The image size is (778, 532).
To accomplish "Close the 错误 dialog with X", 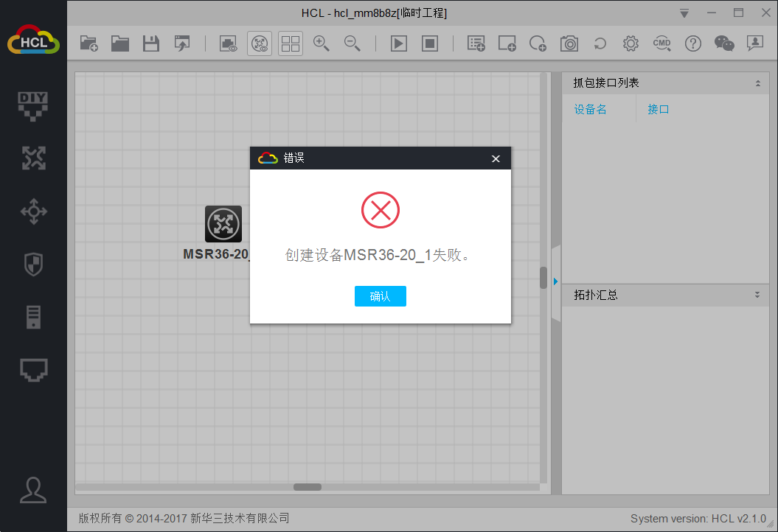I will pyautogui.click(x=496, y=158).
